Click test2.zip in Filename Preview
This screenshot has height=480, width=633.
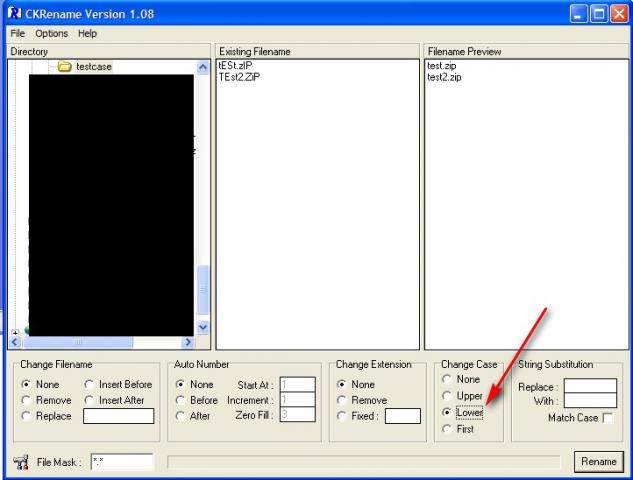pos(444,77)
